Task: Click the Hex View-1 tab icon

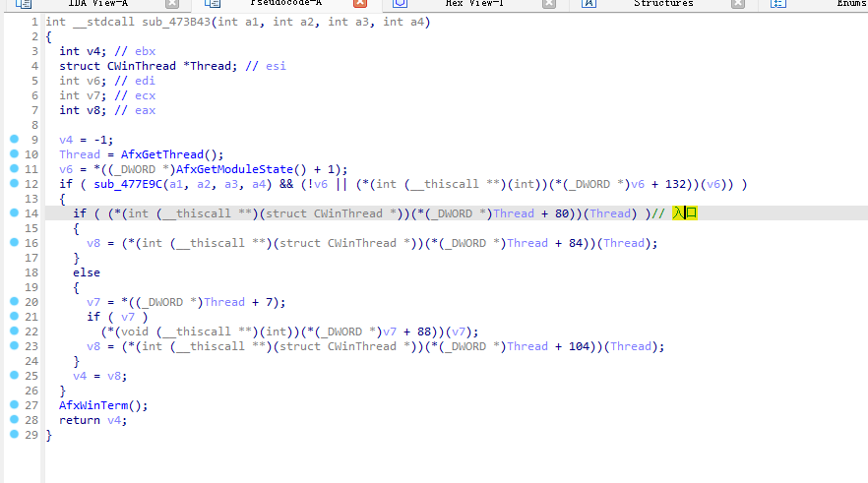Action: tap(401, 3)
